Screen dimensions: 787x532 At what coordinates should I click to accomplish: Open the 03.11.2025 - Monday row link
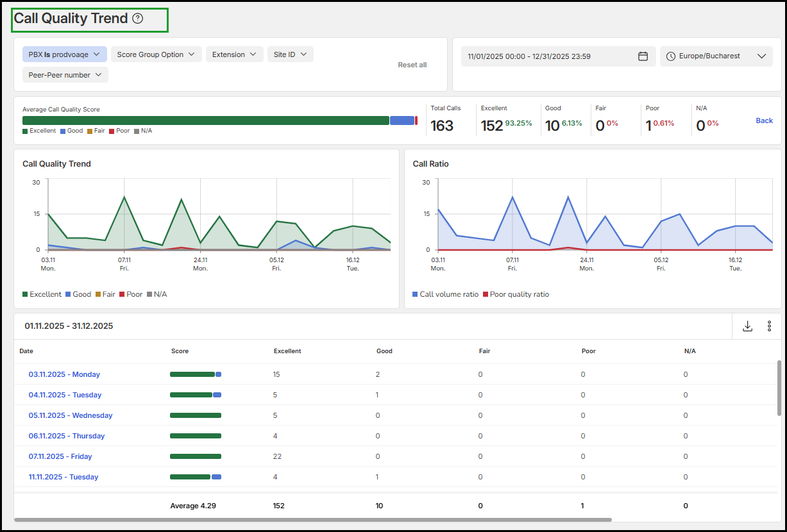click(x=64, y=374)
